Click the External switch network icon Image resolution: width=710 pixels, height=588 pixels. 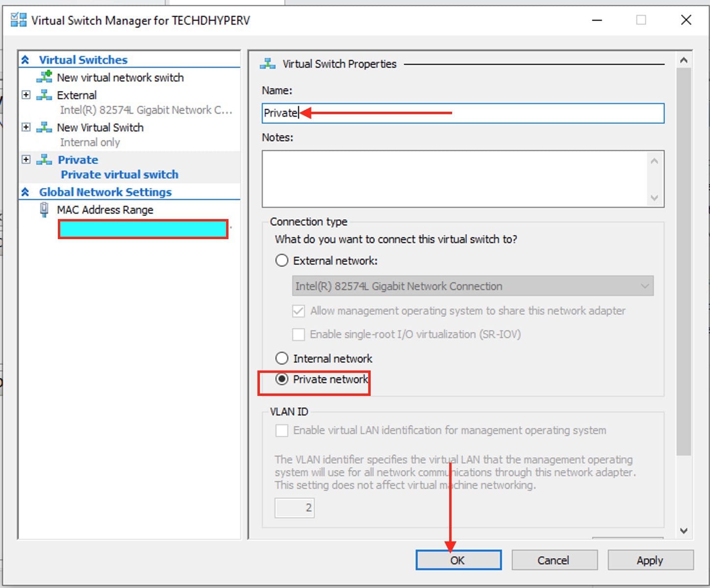point(44,95)
